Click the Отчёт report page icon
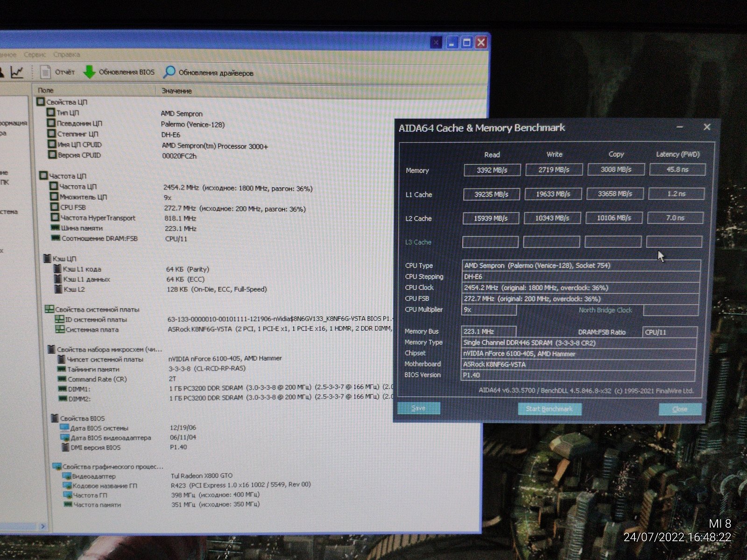The width and height of the screenshot is (747, 560). tap(45, 72)
